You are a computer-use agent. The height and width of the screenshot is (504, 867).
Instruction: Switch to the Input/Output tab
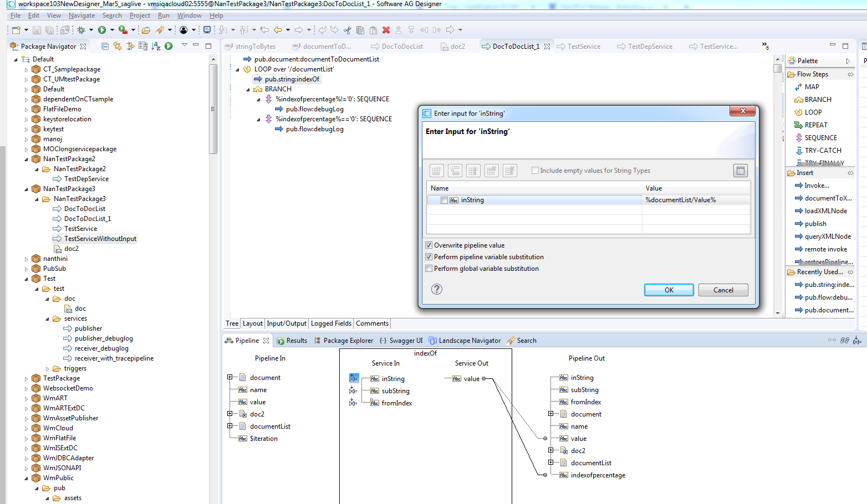point(287,323)
